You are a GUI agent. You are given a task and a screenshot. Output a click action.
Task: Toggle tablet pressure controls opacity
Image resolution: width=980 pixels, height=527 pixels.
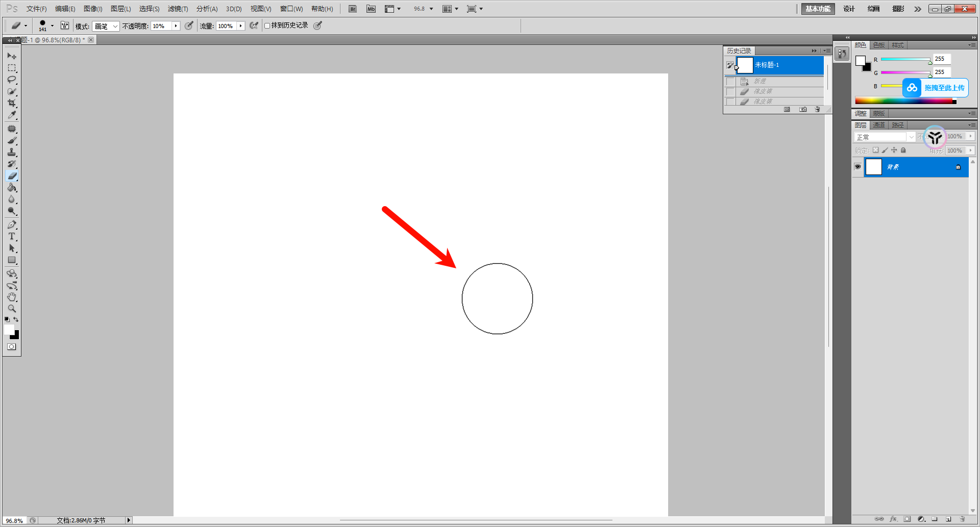pyautogui.click(x=189, y=26)
